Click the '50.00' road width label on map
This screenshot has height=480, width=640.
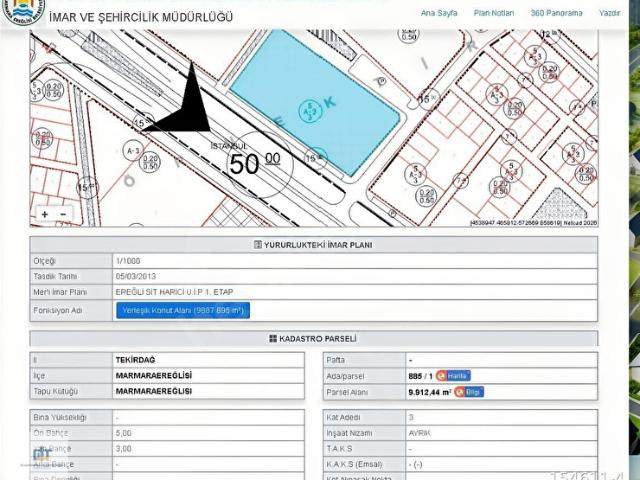255,164
